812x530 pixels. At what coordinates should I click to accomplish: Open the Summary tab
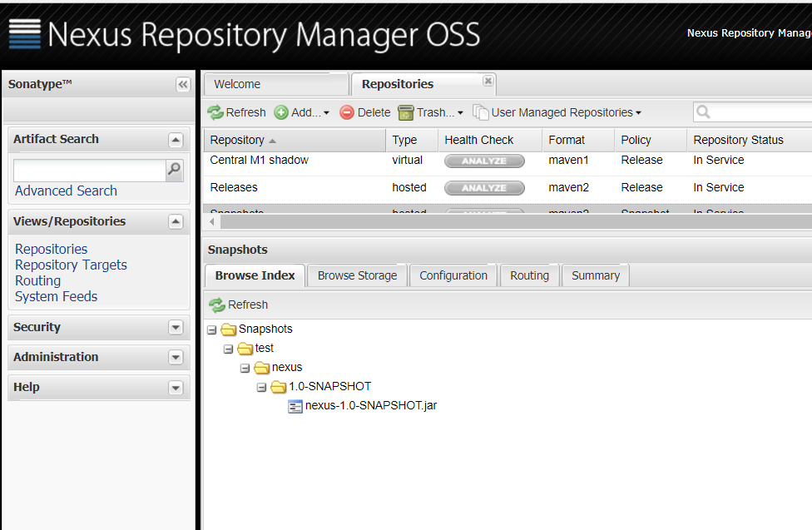(596, 275)
